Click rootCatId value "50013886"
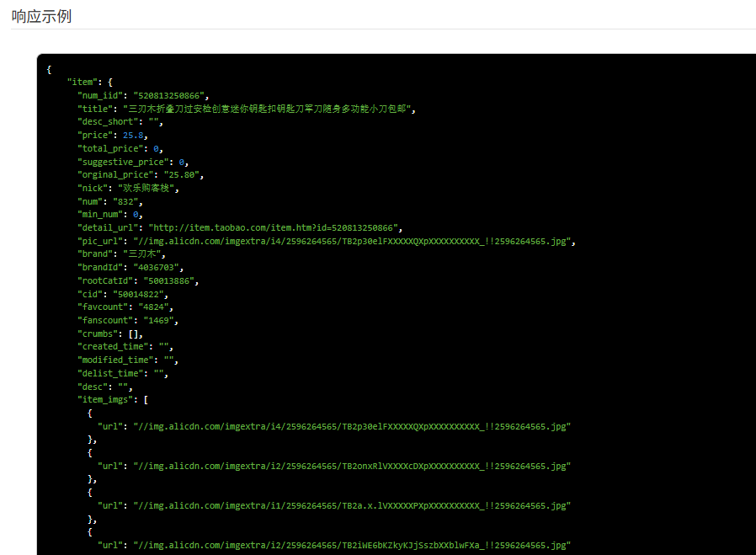The image size is (756, 555). tap(168, 280)
